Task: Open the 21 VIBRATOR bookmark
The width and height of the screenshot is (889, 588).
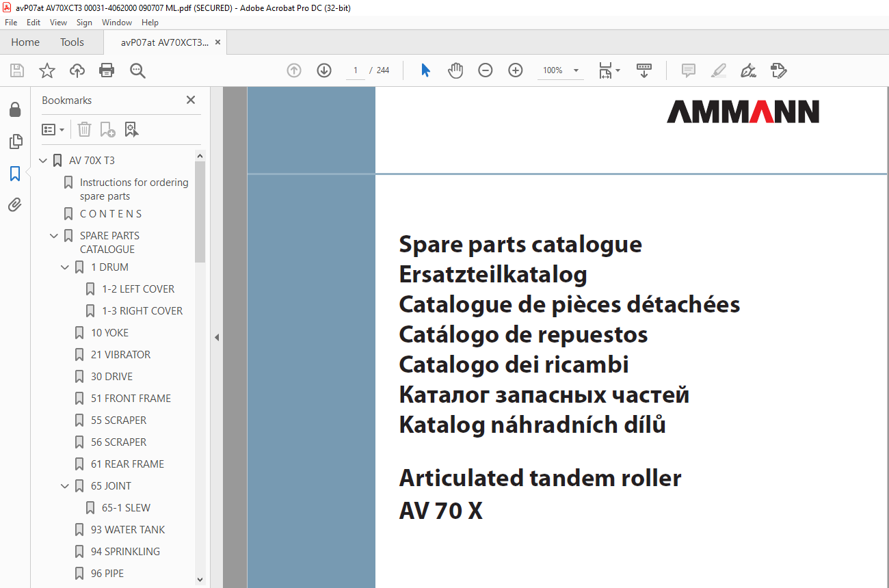Action: coord(120,355)
